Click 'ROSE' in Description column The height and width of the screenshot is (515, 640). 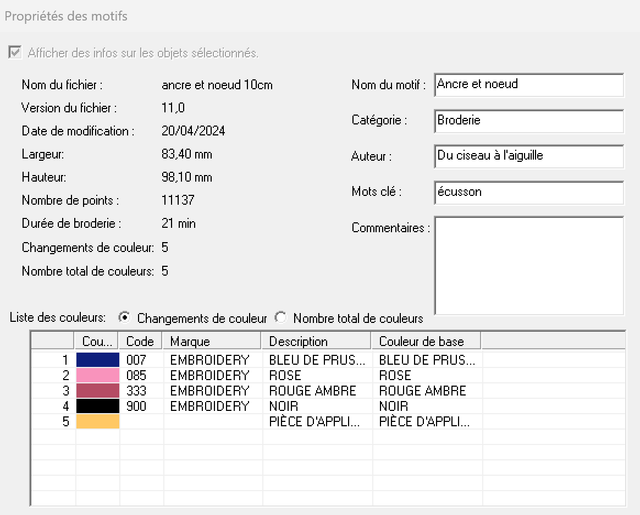(285, 375)
